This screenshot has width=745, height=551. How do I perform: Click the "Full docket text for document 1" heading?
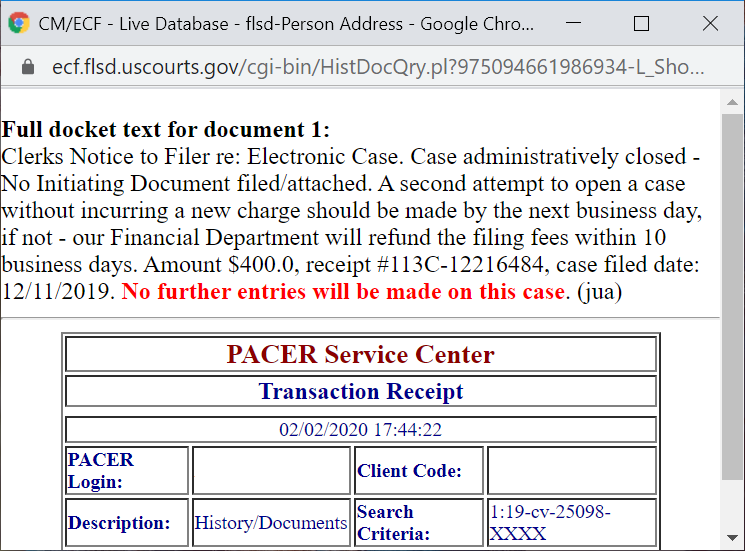click(x=166, y=130)
